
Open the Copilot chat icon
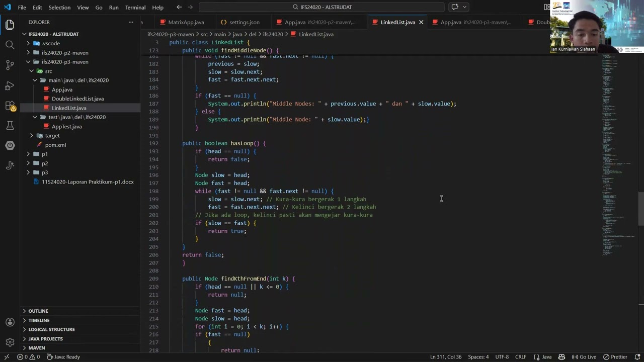455,7
